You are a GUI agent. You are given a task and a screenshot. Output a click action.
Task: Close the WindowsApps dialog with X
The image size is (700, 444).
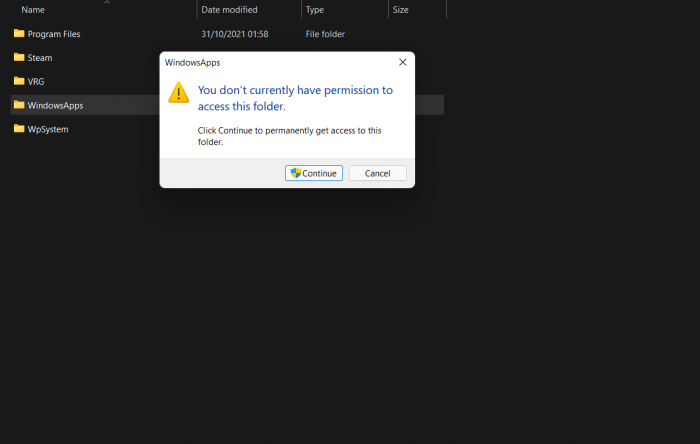pyautogui.click(x=403, y=62)
